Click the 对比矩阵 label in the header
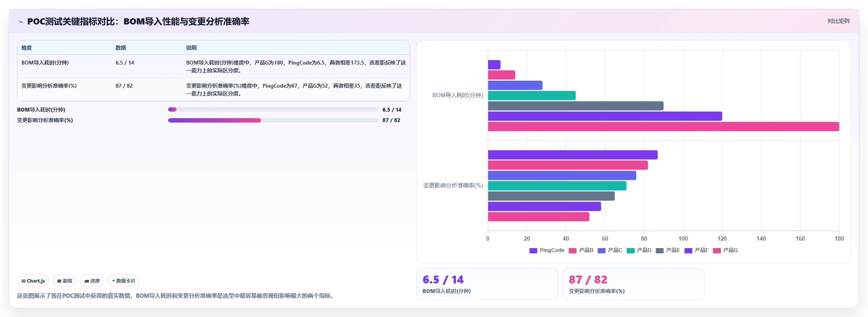Image resolution: width=868 pixels, height=317 pixels. point(838,21)
